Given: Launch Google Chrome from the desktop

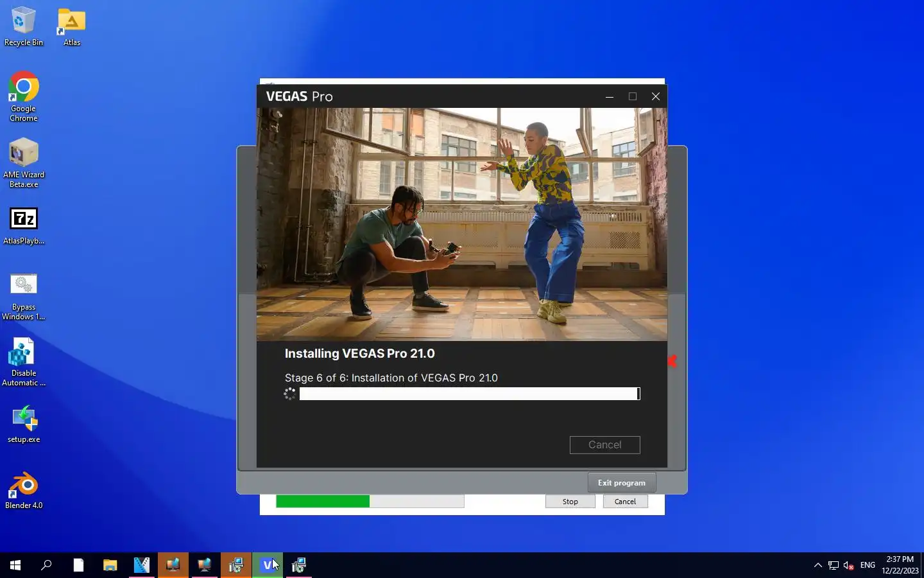Looking at the screenshot, I should coord(24,96).
